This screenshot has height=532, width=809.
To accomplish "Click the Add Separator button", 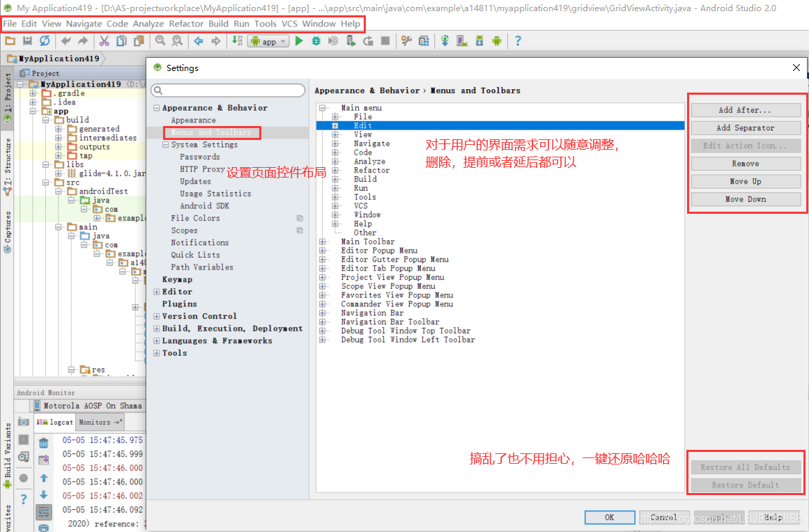I will (x=746, y=128).
